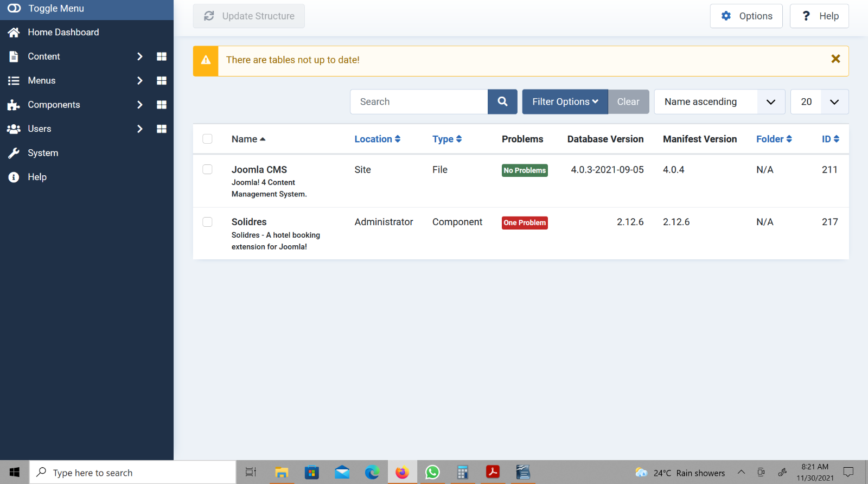Screen dimensions: 868x484
Task: Launch Firefox from the taskbar
Action: 402,472
